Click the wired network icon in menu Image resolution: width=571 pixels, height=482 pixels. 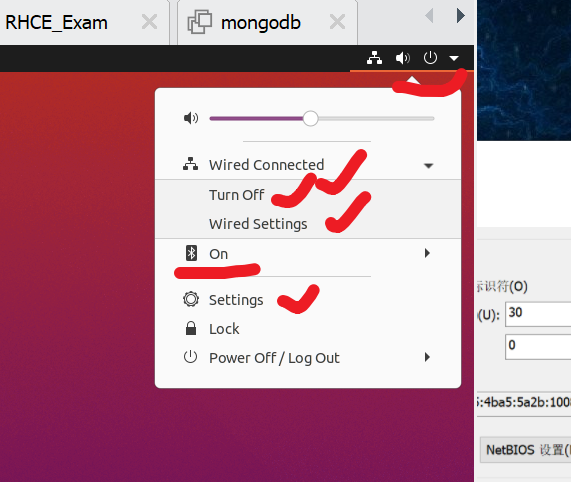[190, 164]
